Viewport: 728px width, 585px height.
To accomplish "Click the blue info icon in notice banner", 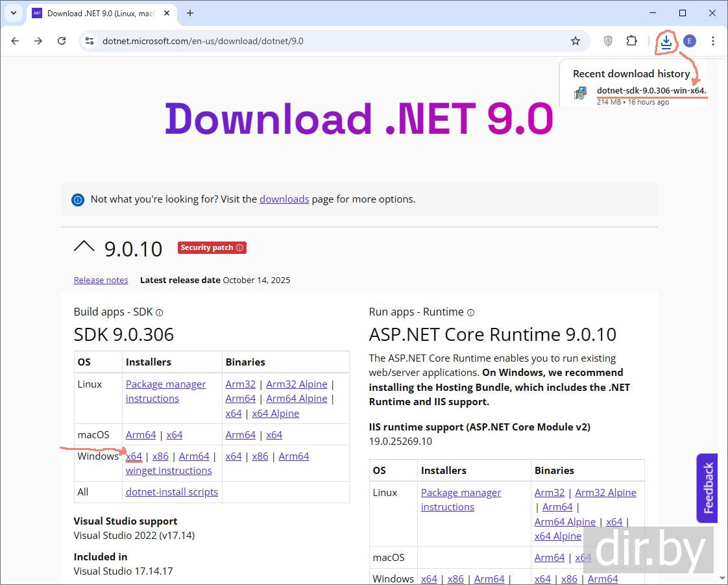I will tap(77, 200).
